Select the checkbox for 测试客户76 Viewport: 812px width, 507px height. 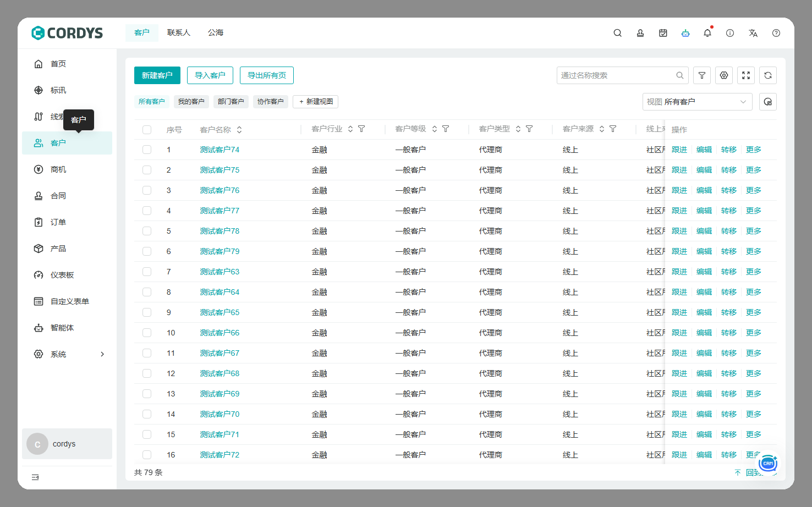coord(147,190)
